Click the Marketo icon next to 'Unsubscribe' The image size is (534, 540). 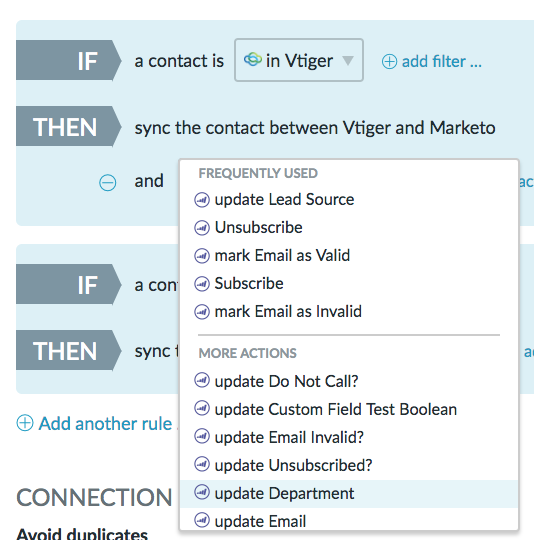coord(202,228)
